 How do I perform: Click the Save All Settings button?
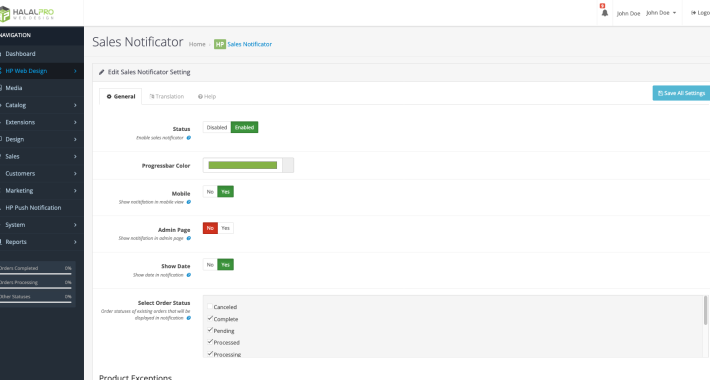pos(681,93)
